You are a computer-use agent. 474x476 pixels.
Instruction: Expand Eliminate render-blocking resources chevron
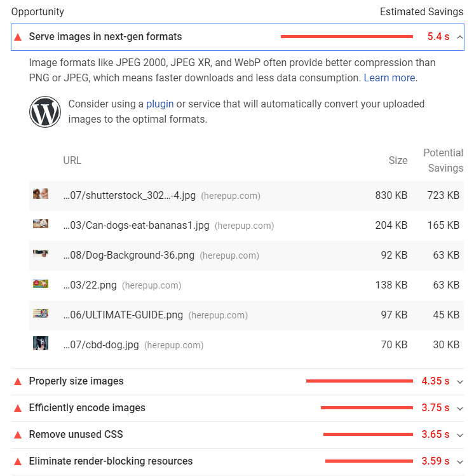(x=460, y=461)
